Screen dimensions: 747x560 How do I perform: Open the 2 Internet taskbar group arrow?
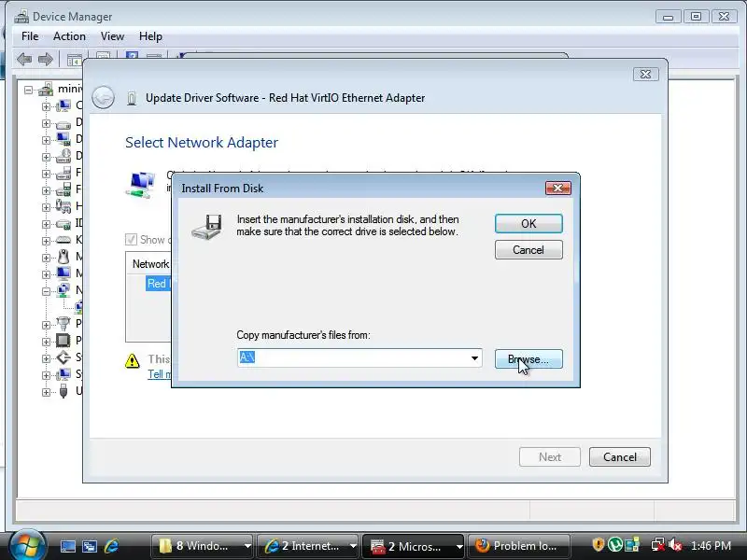tap(353, 546)
